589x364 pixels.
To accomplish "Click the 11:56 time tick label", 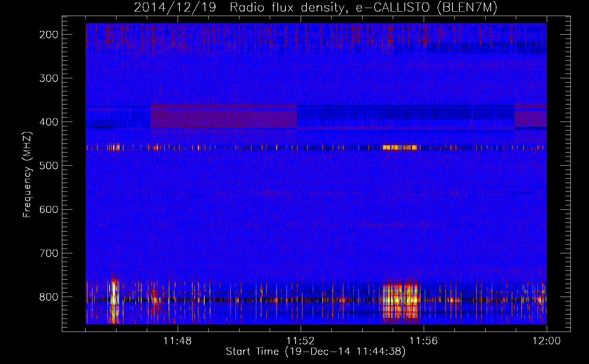I will click(424, 341).
